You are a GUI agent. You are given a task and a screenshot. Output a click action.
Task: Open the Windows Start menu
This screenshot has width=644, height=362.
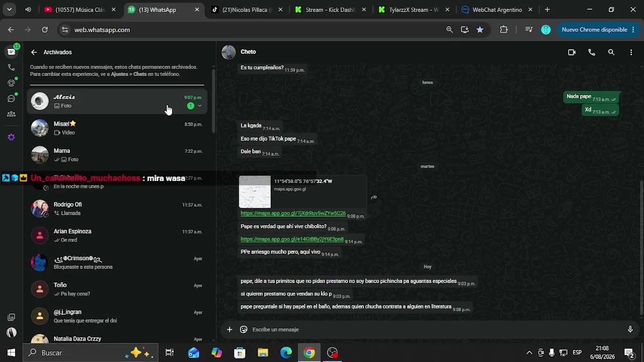click(x=11, y=353)
